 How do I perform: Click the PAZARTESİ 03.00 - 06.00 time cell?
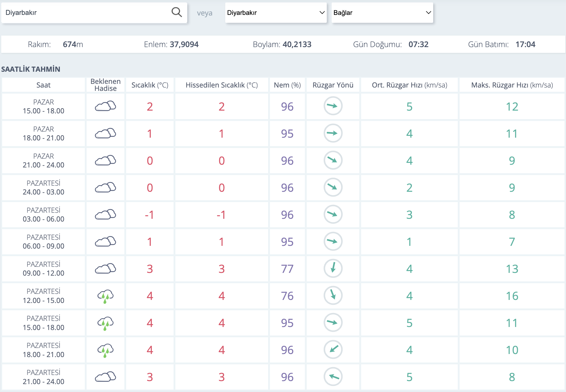[43, 215]
